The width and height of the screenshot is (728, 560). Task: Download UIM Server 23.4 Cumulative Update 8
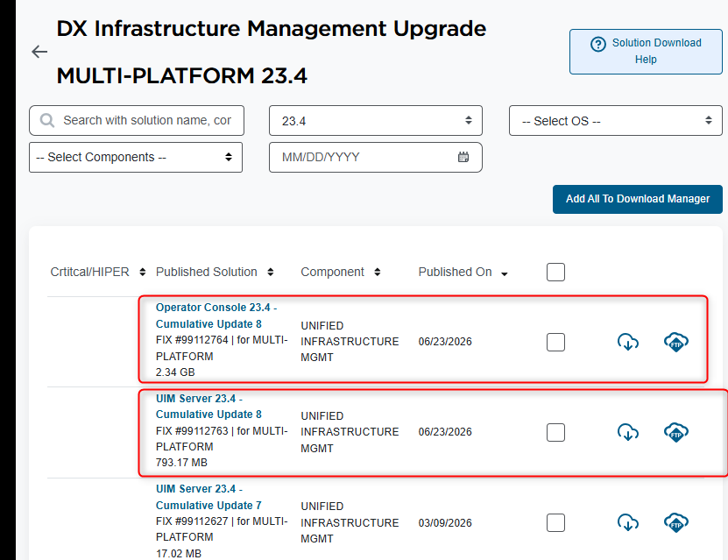(x=628, y=432)
